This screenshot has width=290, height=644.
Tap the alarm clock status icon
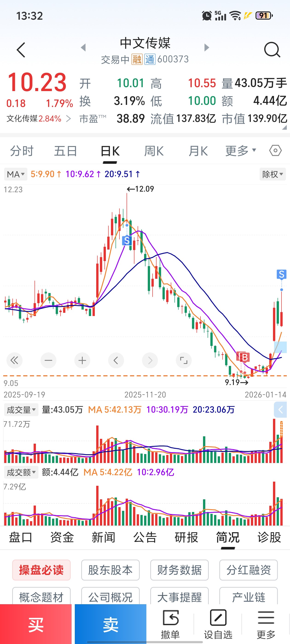tap(207, 16)
